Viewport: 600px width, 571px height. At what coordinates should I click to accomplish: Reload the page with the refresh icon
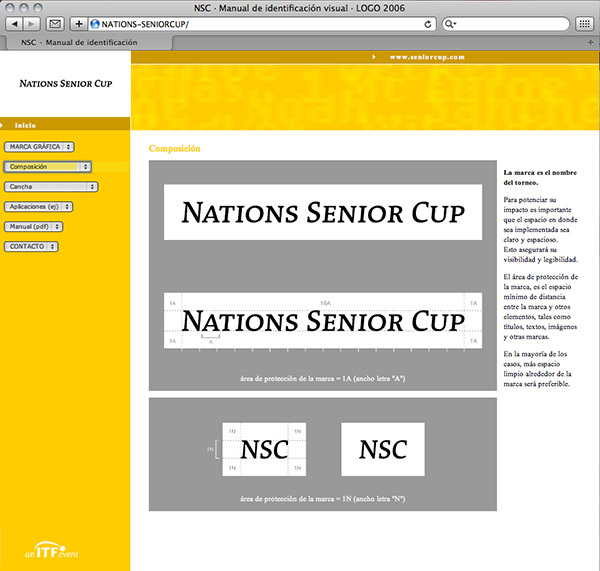(x=428, y=24)
